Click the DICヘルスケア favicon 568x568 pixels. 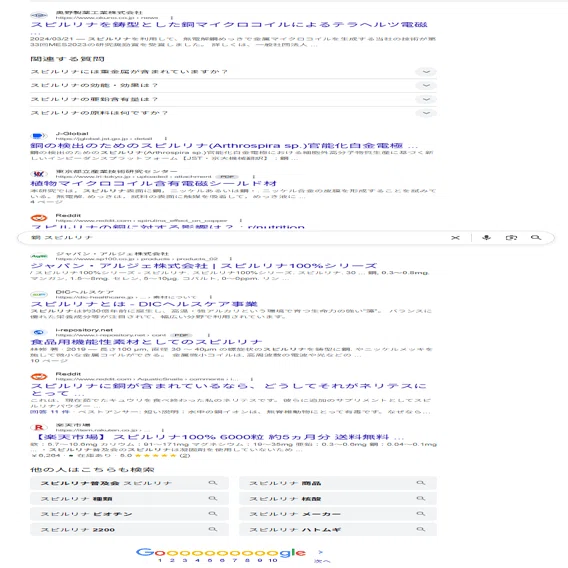click(39, 295)
